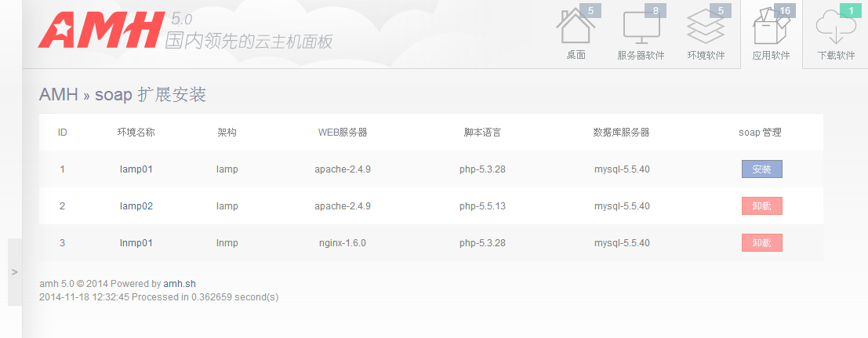Screen dimensions: 868x338
Task: Click AMH in the breadcrumb title
Action: tap(59, 95)
